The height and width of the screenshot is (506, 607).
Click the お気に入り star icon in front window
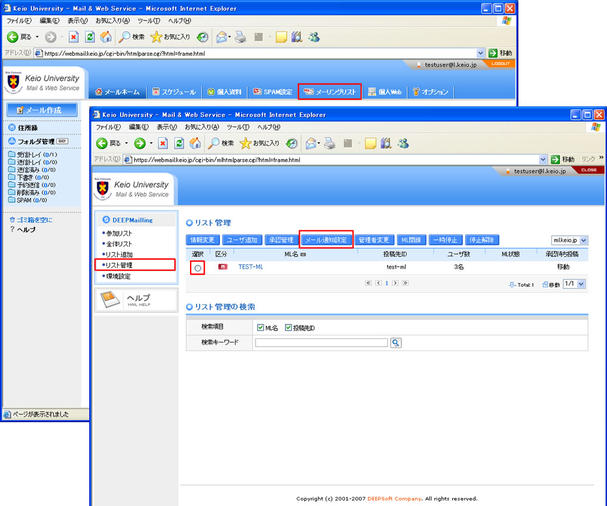pos(244,143)
